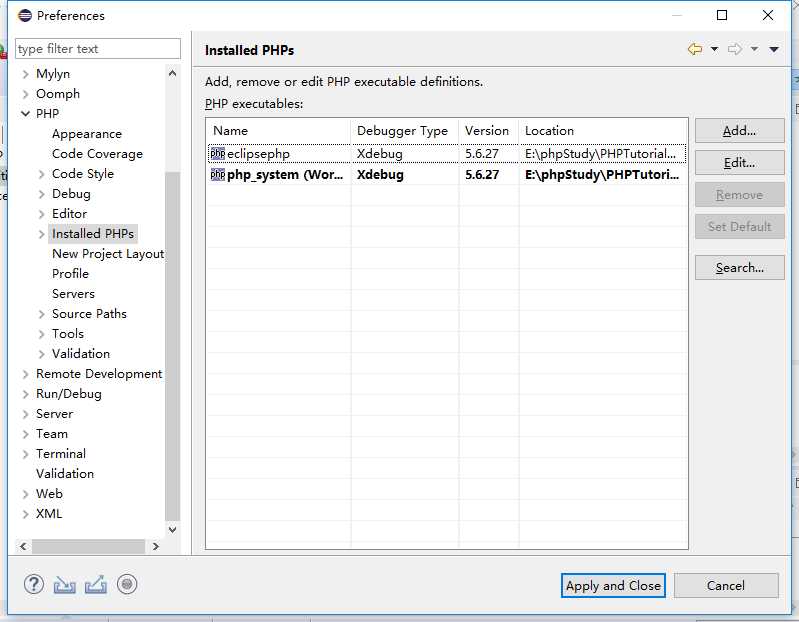Select the eclipsephp row
799x622 pixels.
pyautogui.click(x=447, y=154)
